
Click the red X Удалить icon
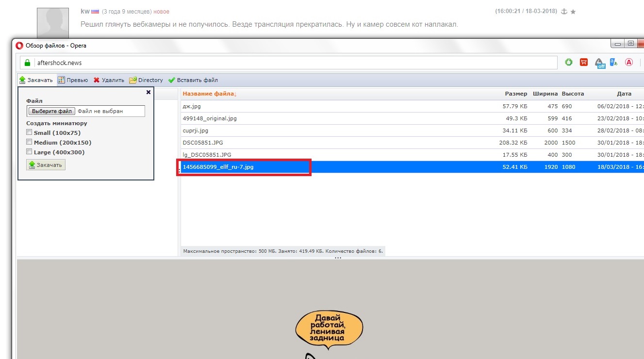(97, 80)
